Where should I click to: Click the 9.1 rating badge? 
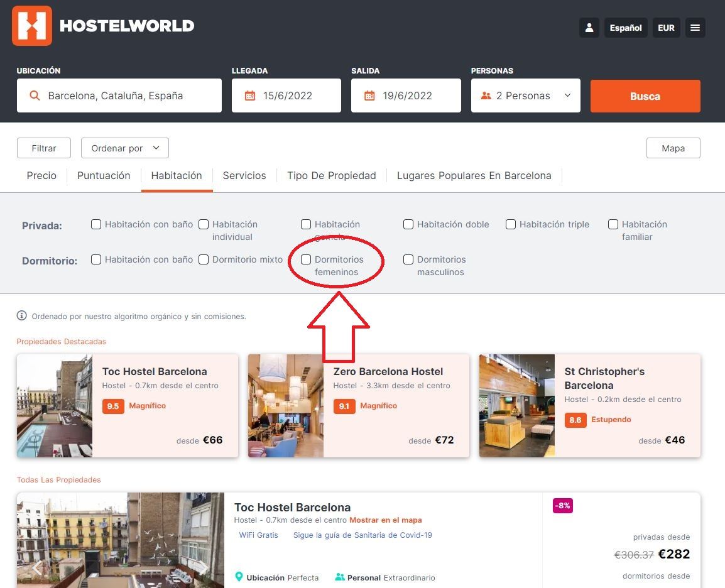pyautogui.click(x=344, y=406)
